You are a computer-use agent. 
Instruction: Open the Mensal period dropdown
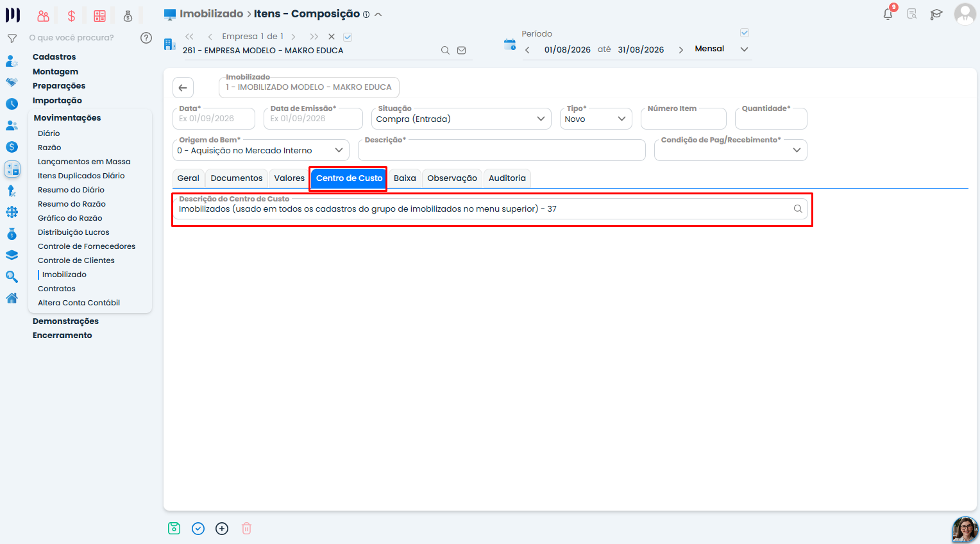(x=722, y=49)
